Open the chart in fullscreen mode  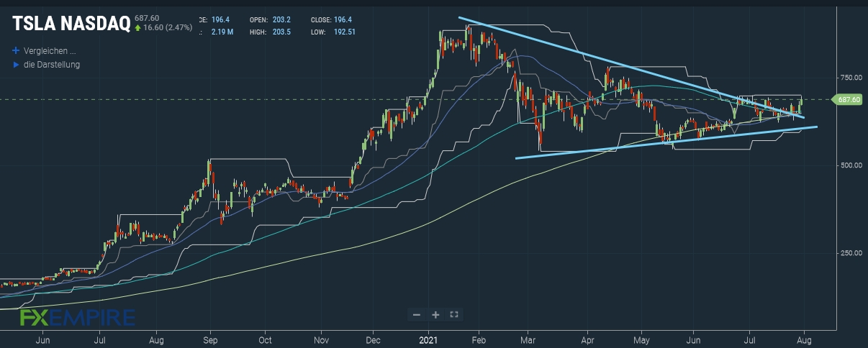click(454, 314)
